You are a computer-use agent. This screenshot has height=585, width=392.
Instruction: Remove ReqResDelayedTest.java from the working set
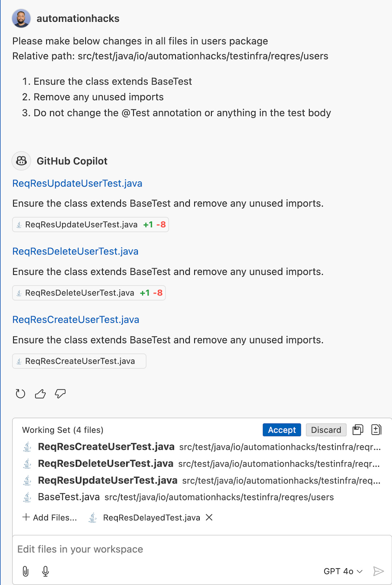click(209, 517)
